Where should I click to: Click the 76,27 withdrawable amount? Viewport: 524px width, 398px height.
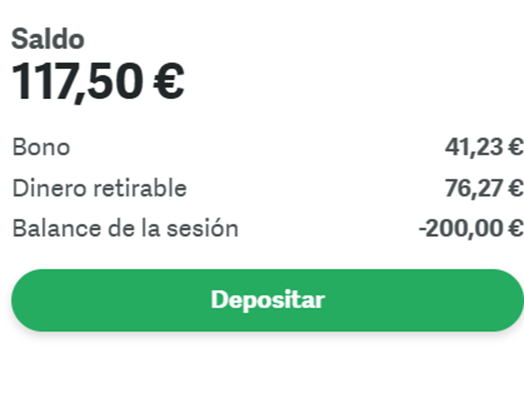pyautogui.click(x=474, y=188)
